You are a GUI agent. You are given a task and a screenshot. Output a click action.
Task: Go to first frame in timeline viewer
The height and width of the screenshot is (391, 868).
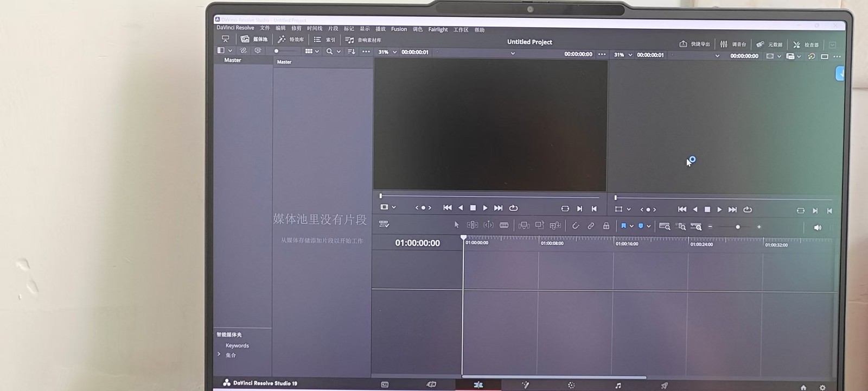pos(682,209)
